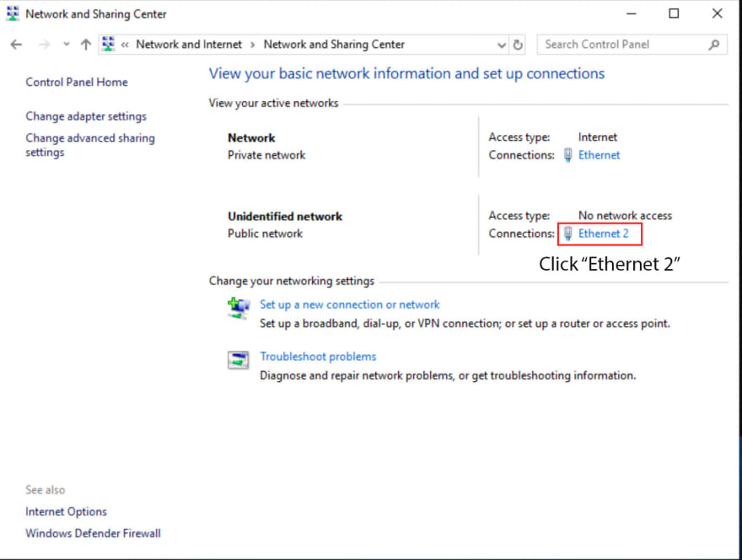Close the Network and Sharing Center window
742x560 pixels.
coord(718,13)
